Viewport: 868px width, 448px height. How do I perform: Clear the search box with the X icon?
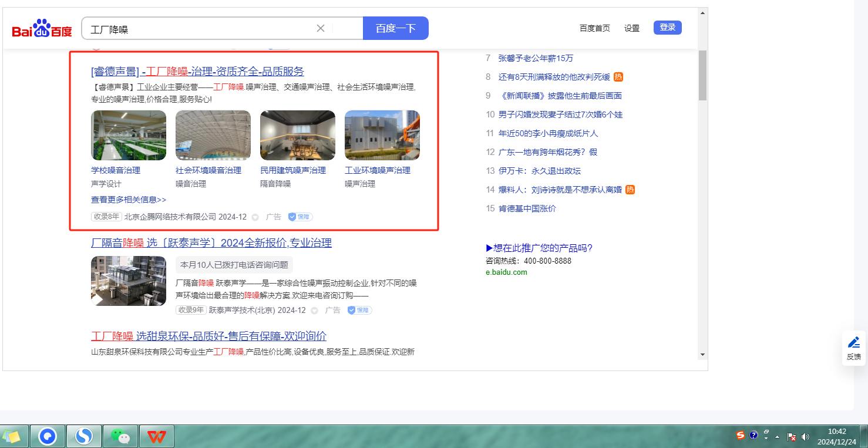[321, 28]
